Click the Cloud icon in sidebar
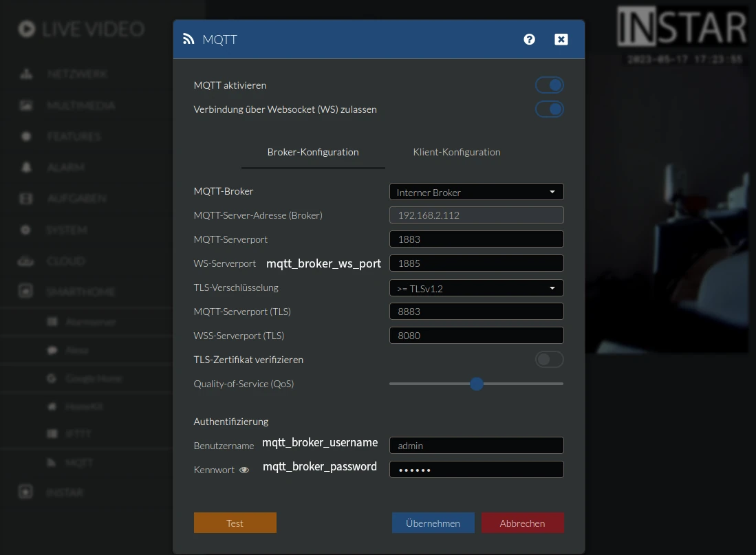This screenshot has width=756, height=555. (26, 261)
